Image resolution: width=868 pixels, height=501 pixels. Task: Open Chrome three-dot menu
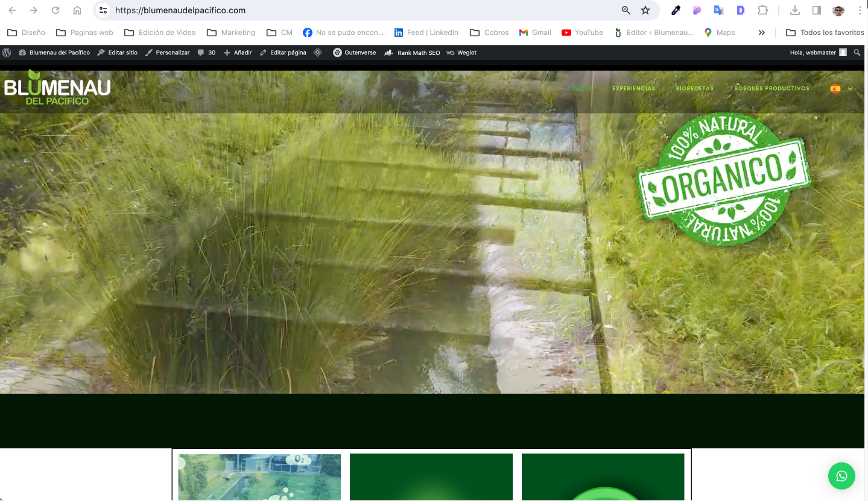tap(860, 10)
